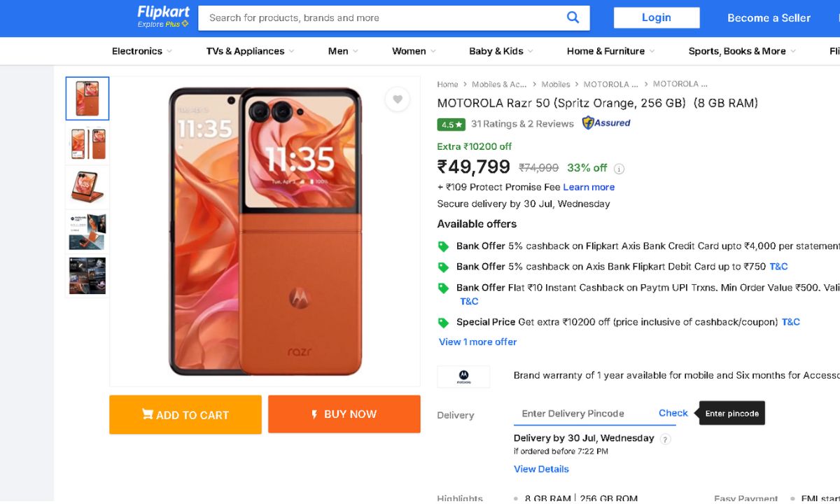This screenshot has width=840, height=504.
Task: Expand the TVs & Appliances menu
Action: (x=250, y=51)
